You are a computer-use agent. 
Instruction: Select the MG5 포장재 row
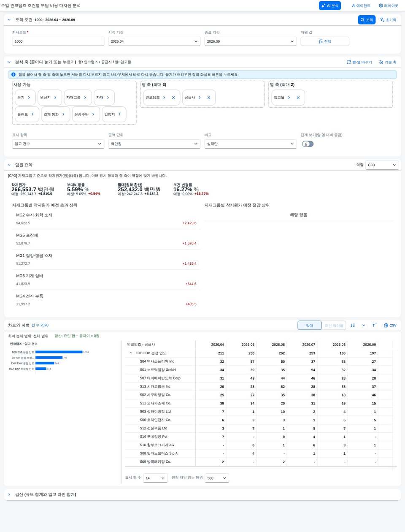106,239
